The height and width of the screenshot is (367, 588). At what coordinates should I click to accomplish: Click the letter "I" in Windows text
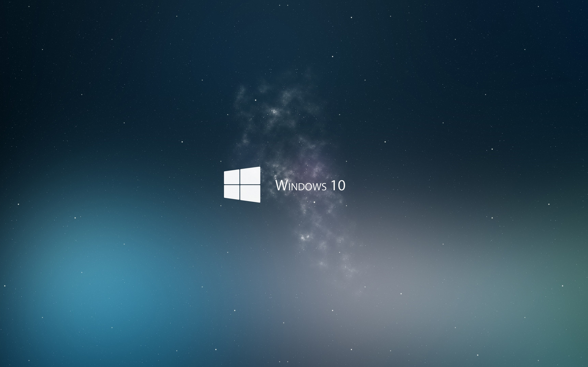click(289, 187)
